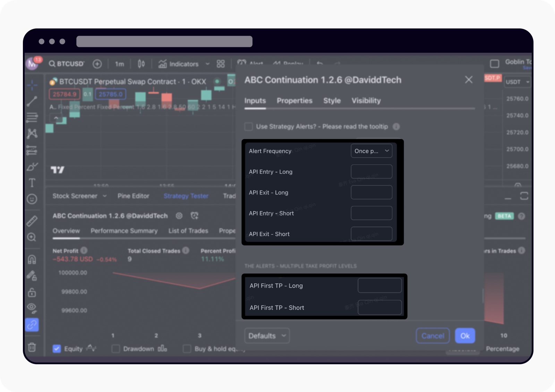The image size is (555, 392).
Task: Expand the indicators favorites chevron
Action: point(207,64)
